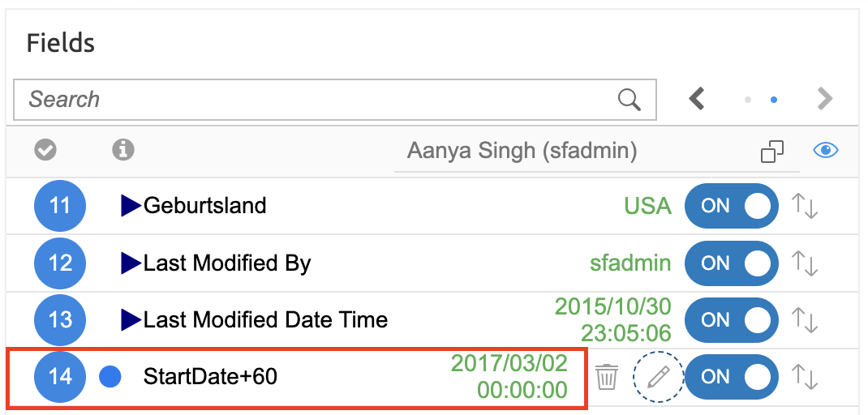Switch off Last Modified Date Time toggle

pyautogui.click(x=731, y=319)
